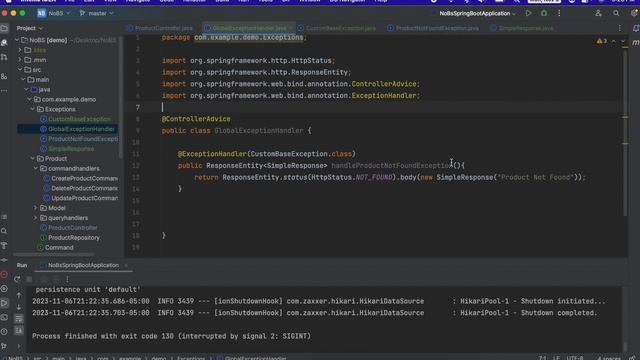Toggle scroll to end in Run console

[x=19, y=330]
